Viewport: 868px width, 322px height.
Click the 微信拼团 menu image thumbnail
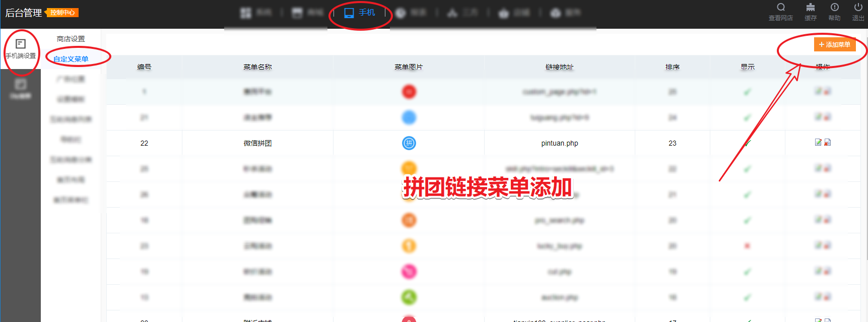[409, 143]
